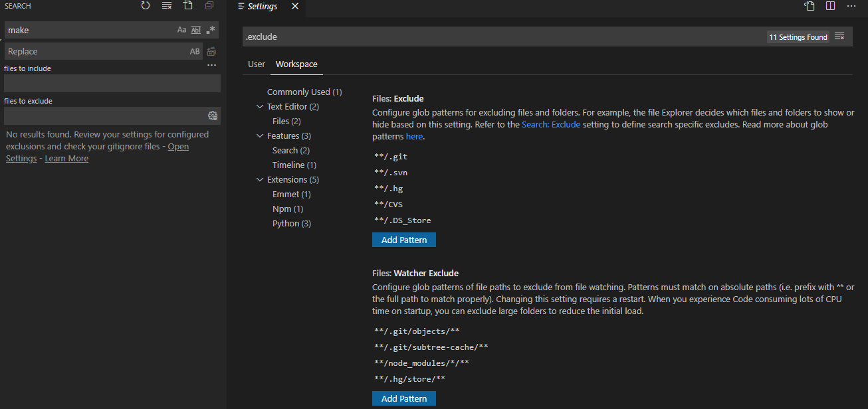Screen dimensions: 868x409
Task: Enable regular expression search
Action: [x=210, y=29]
